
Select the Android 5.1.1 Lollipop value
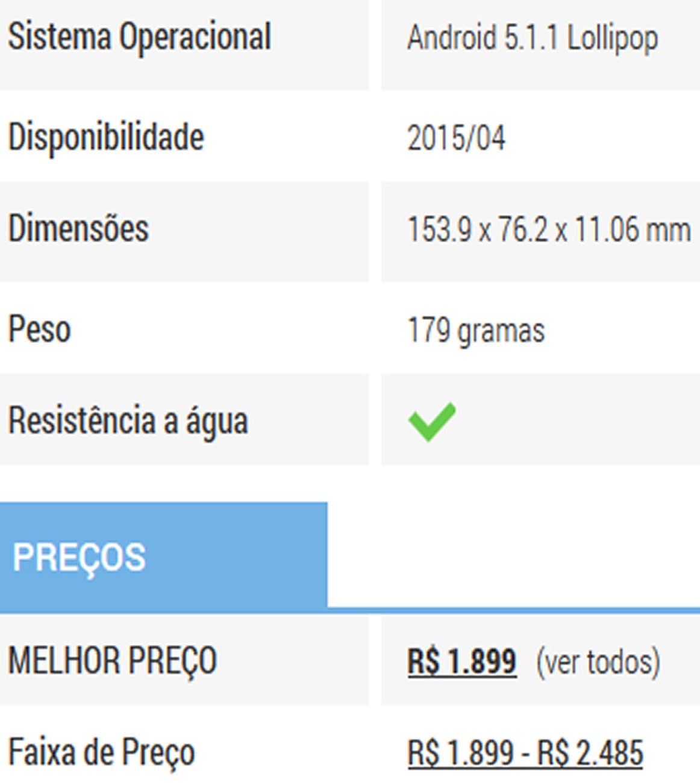(x=533, y=39)
